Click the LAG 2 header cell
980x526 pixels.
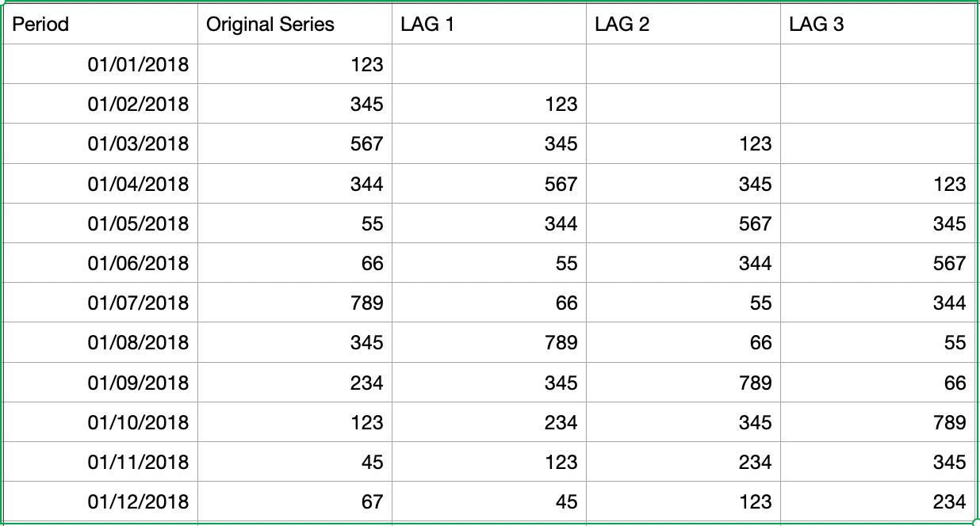(x=683, y=25)
